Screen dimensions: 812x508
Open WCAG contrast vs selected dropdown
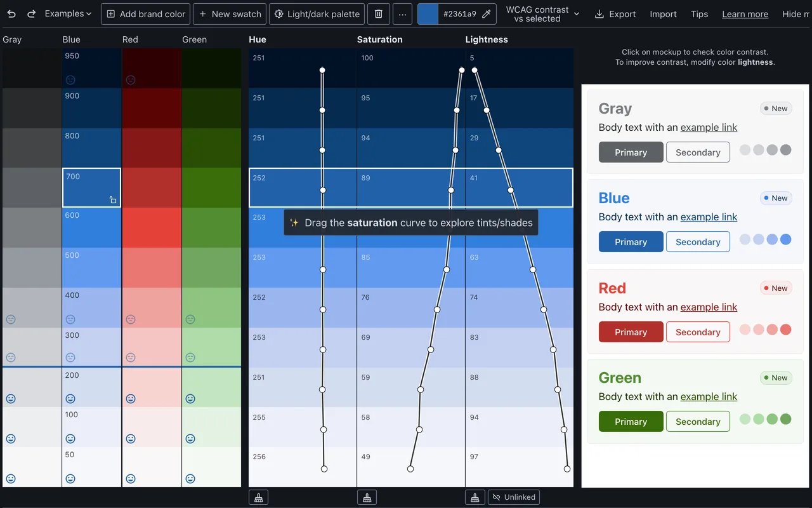542,14
